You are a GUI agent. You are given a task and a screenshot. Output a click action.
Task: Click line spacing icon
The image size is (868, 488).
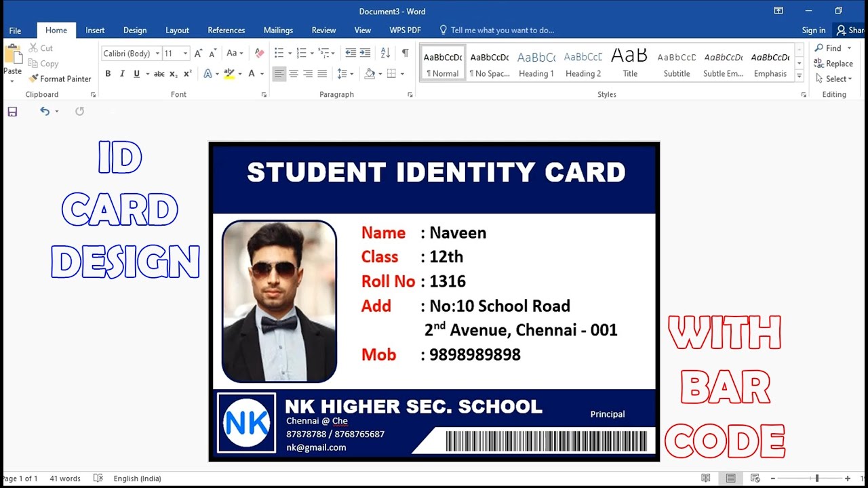pyautogui.click(x=342, y=74)
